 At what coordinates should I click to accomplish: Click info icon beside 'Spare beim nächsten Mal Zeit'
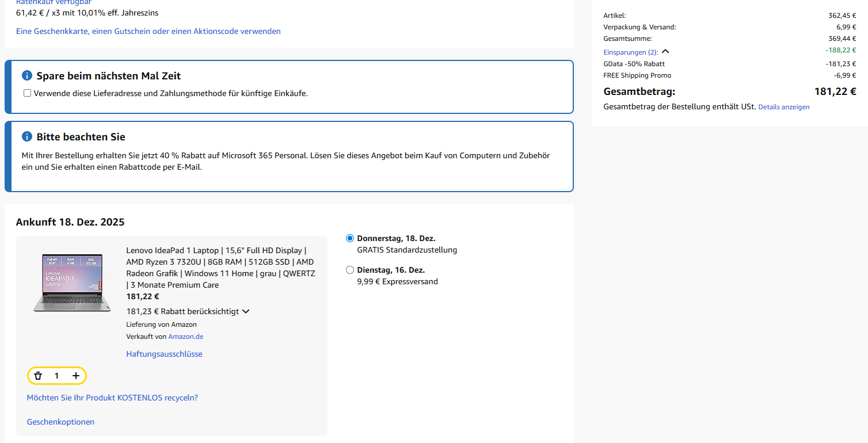click(26, 76)
